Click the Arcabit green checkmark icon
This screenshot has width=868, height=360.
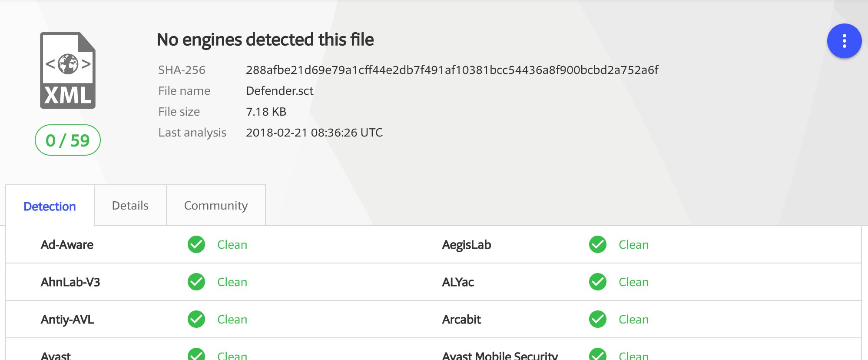pos(598,319)
